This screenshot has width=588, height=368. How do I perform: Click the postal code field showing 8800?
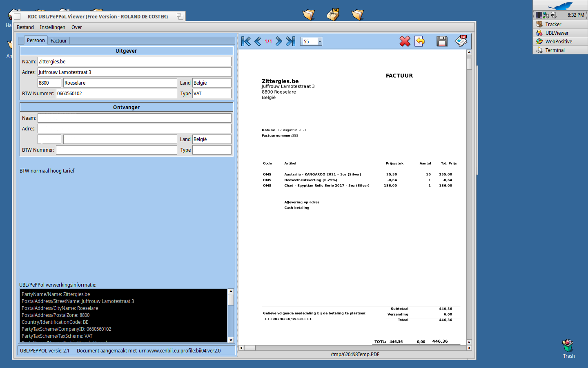click(49, 83)
